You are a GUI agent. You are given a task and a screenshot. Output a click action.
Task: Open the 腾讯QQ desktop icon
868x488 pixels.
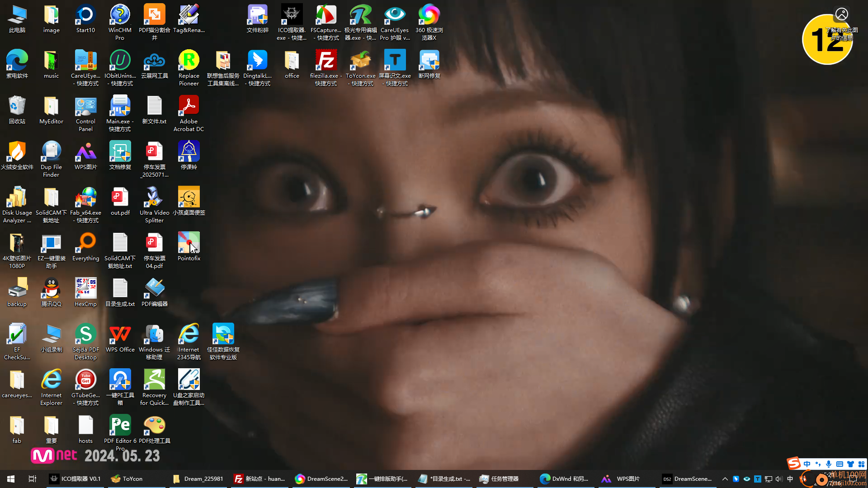pyautogui.click(x=51, y=292)
